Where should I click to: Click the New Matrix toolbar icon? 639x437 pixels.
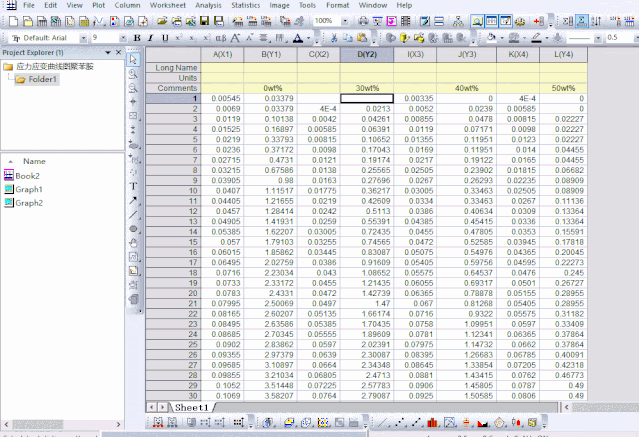[84, 21]
